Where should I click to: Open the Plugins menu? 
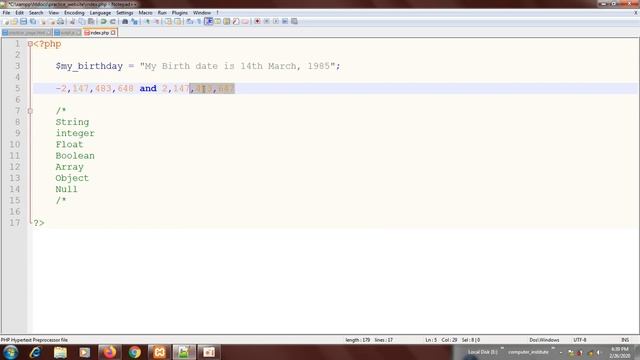180,13
